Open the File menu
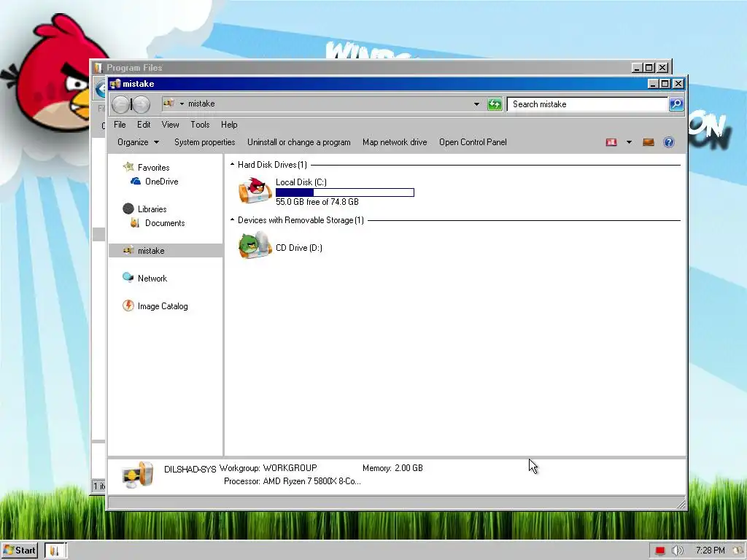Viewport: 747px width, 560px height. tap(120, 124)
